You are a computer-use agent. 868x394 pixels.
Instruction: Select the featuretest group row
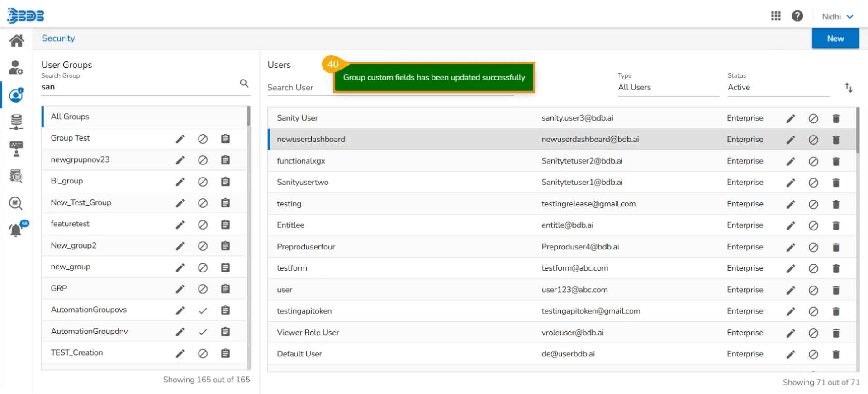click(x=70, y=224)
